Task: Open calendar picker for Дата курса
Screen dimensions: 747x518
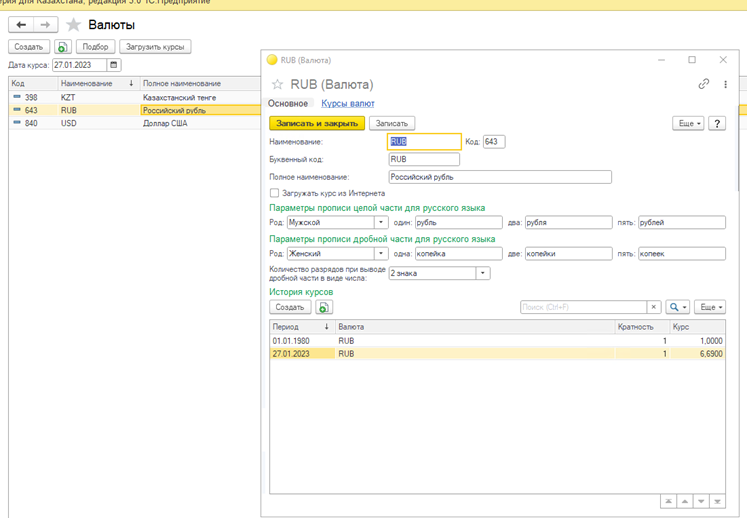Action: [114, 65]
